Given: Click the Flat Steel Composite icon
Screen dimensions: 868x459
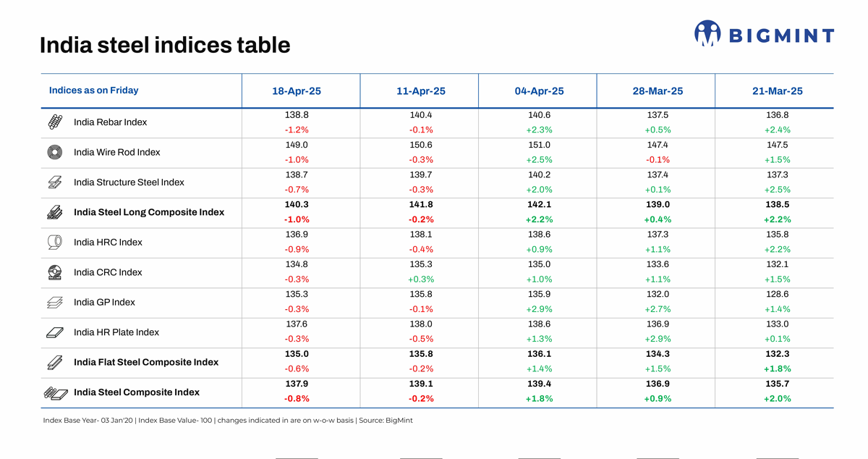Looking at the screenshot, I should [55, 362].
